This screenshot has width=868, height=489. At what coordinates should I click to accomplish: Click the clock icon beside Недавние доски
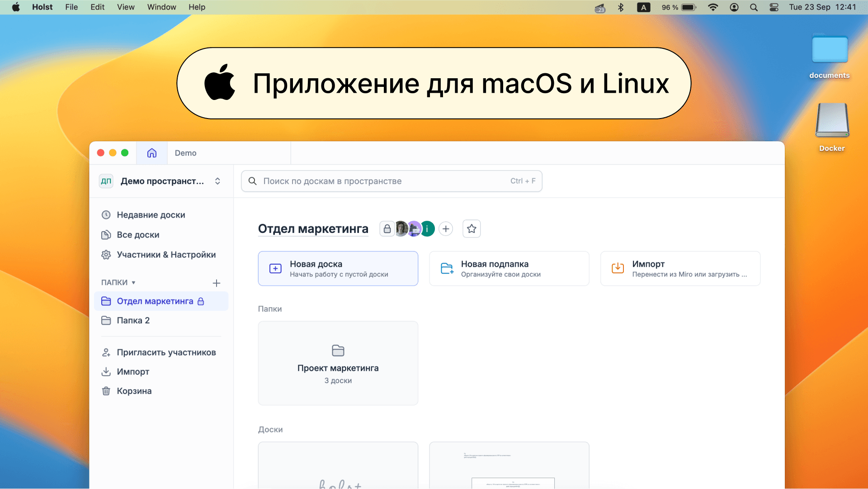[106, 215]
